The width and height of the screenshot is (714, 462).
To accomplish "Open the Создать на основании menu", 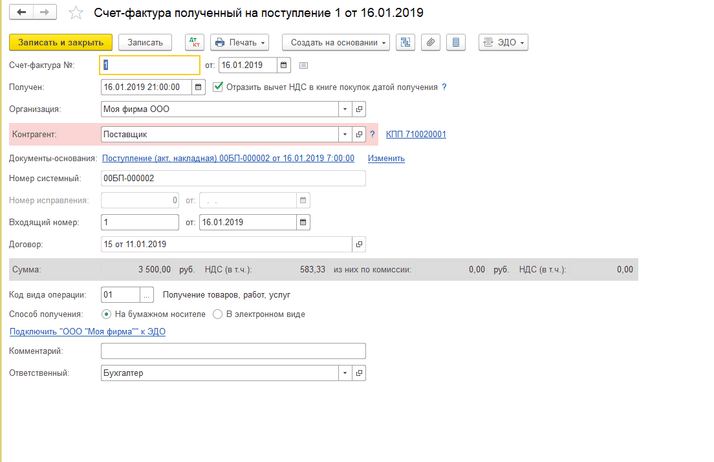I will pyautogui.click(x=336, y=43).
